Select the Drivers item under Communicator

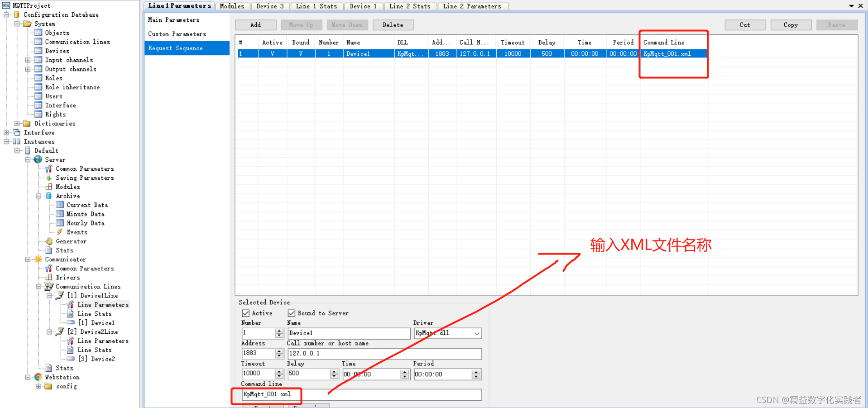(x=67, y=277)
